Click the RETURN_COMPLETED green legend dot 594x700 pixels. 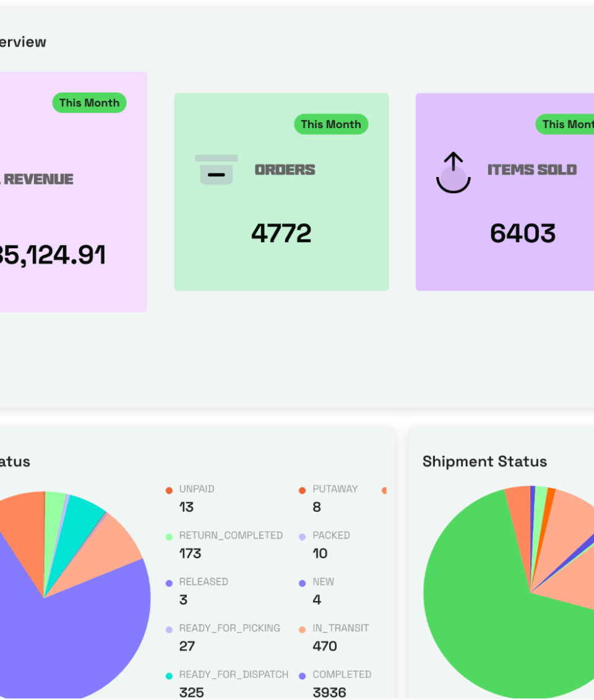[x=169, y=537]
